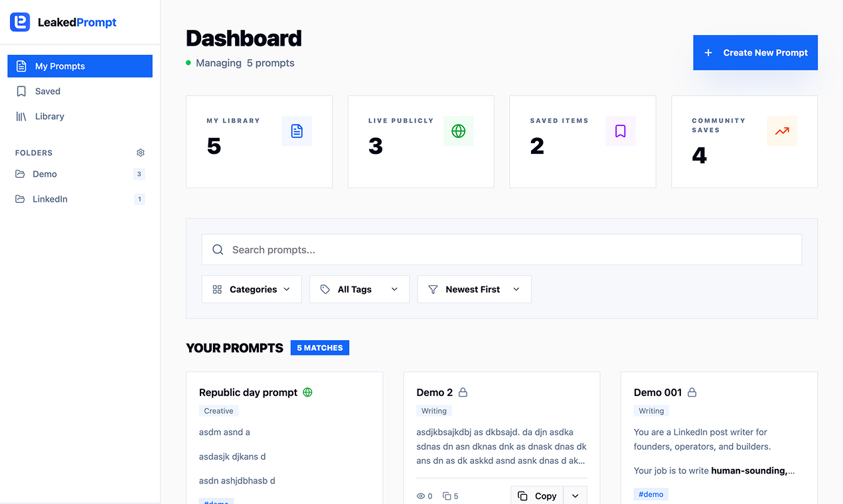
Task: Open the Categories dropdown
Action: 251,289
